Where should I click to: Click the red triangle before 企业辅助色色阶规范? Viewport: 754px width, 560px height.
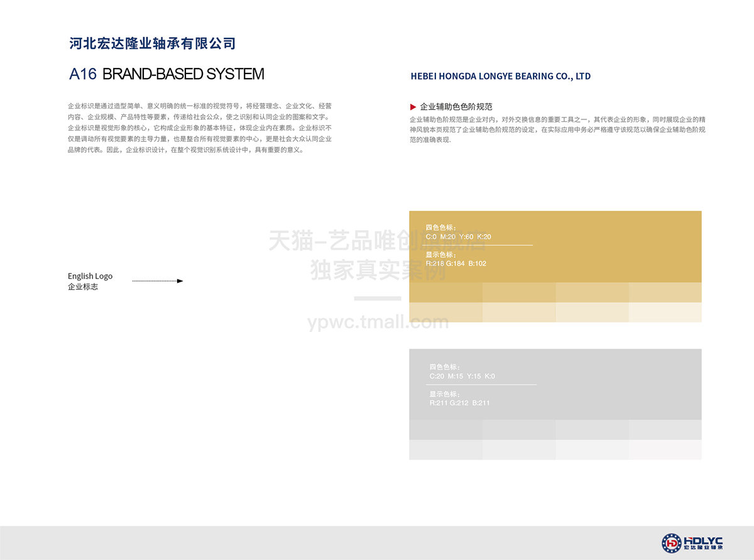pyautogui.click(x=413, y=107)
